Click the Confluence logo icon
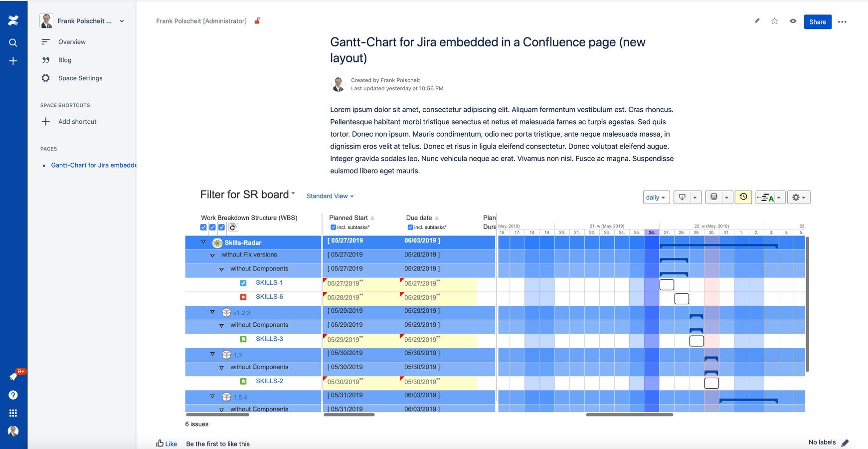The height and width of the screenshot is (449, 868). pos(13,20)
